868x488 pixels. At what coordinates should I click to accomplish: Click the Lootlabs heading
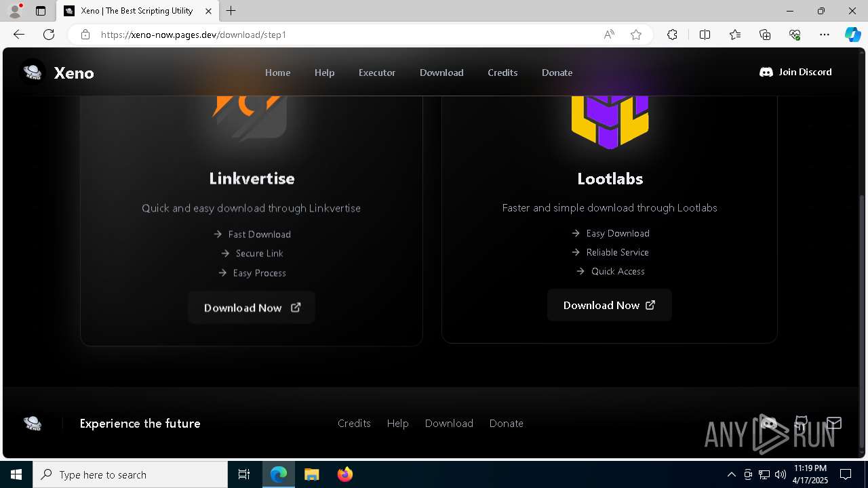[610, 179]
